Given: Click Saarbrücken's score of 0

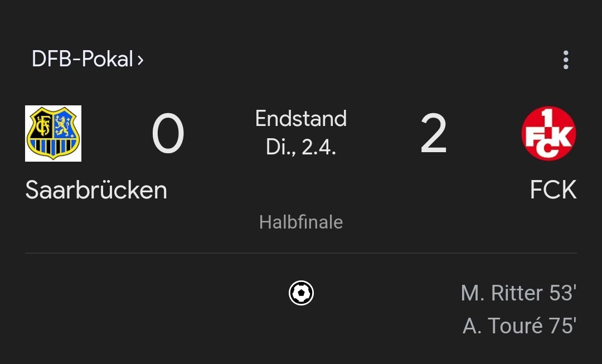Looking at the screenshot, I should click(x=168, y=135).
